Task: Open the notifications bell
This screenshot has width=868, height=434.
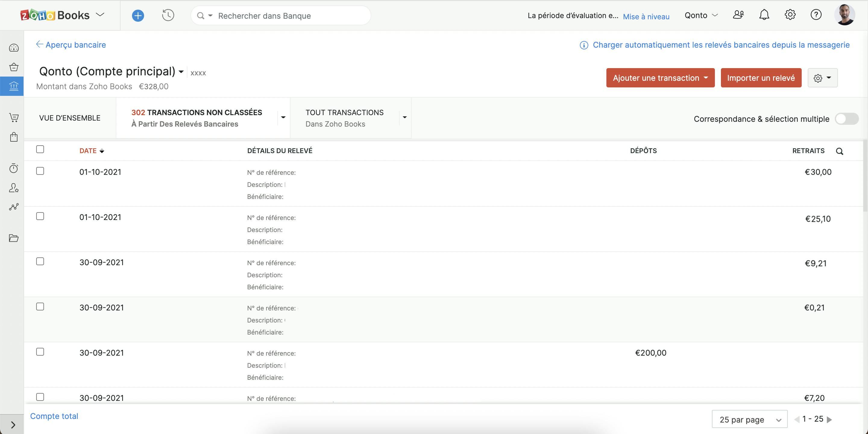Action: 764,15
